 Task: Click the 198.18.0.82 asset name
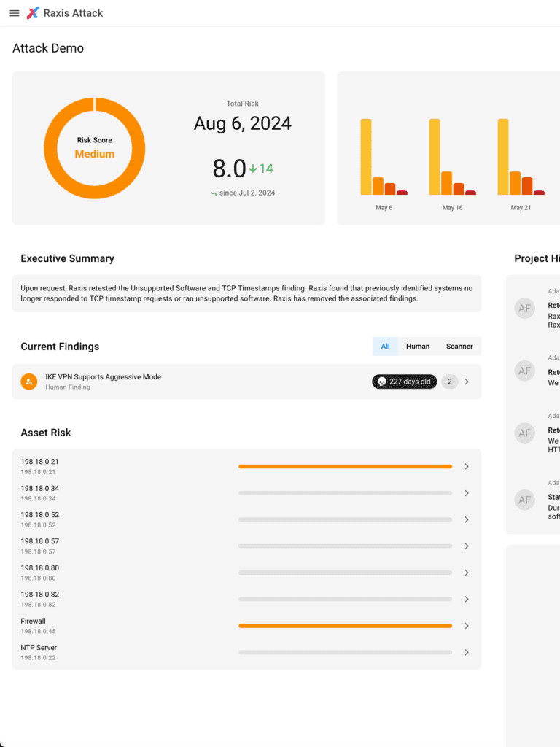tap(40, 594)
